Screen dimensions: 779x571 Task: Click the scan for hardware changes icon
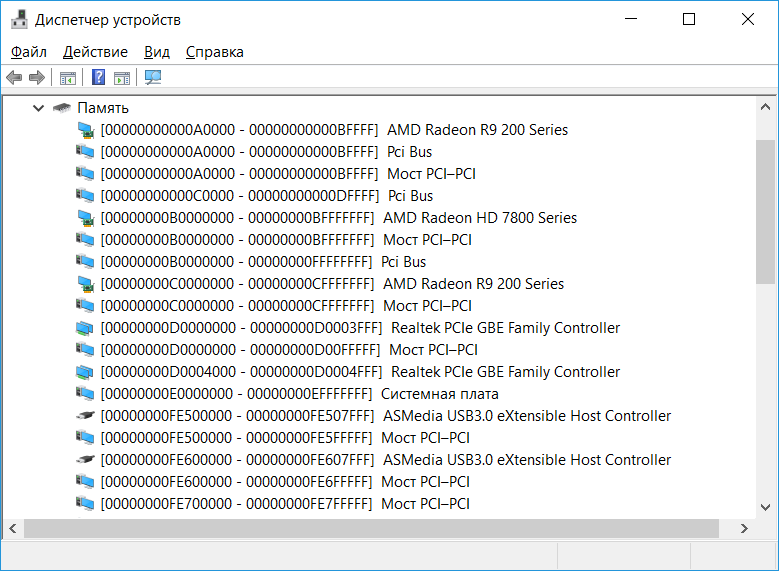pyautogui.click(x=153, y=78)
